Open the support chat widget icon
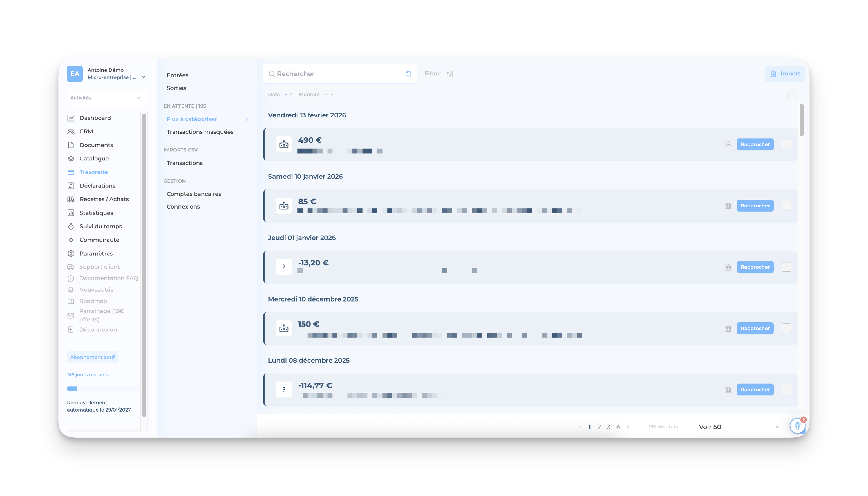Screen dimensions: 868x496 pos(797,425)
